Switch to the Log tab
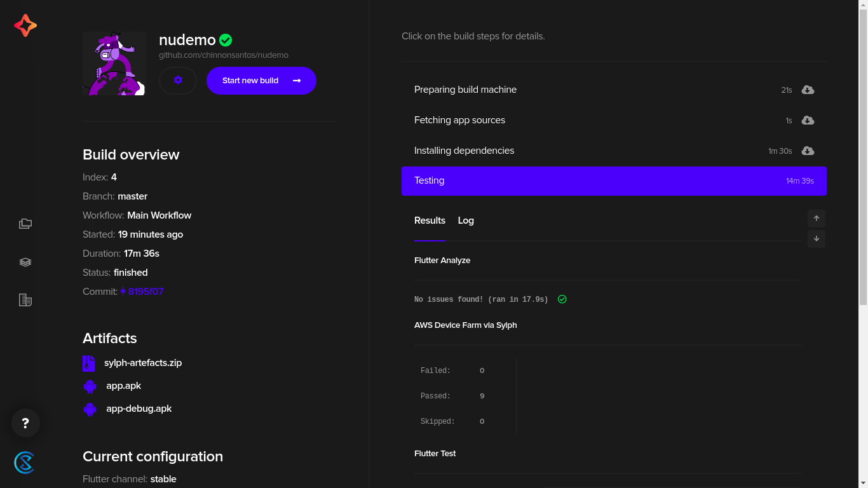 pos(466,220)
